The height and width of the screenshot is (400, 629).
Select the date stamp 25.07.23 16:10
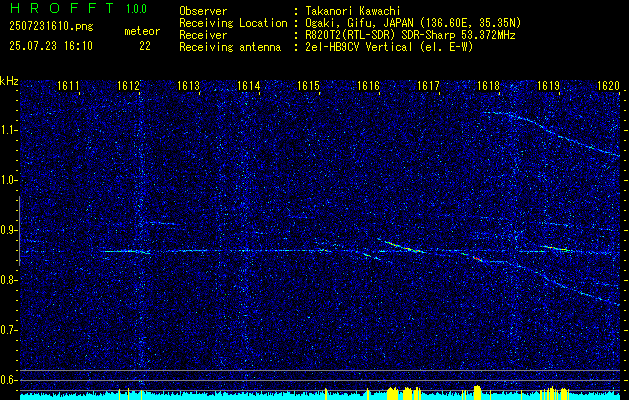click(x=51, y=46)
